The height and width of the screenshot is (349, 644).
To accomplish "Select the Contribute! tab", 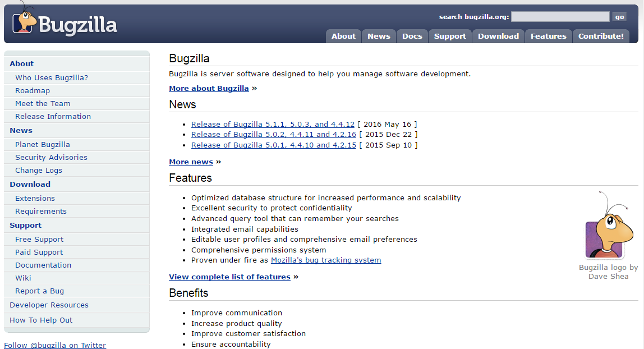I will (601, 36).
